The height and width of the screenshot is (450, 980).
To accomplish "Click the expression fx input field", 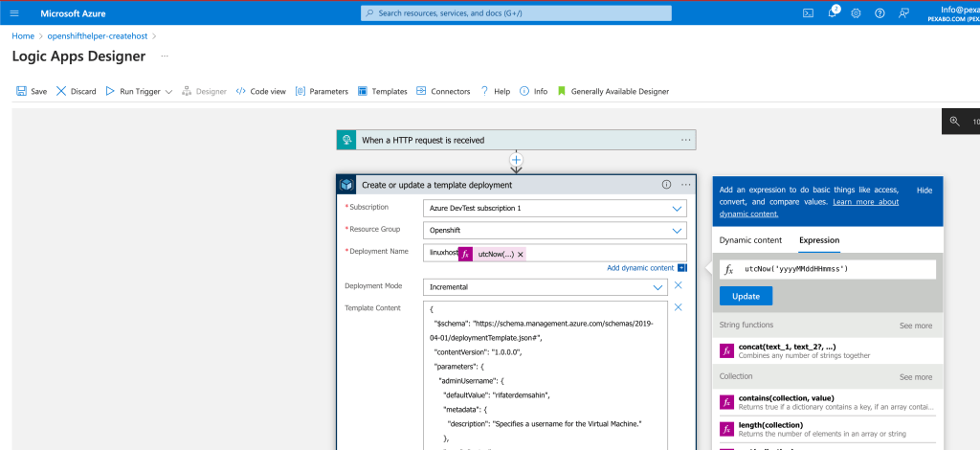I will click(828, 269).
